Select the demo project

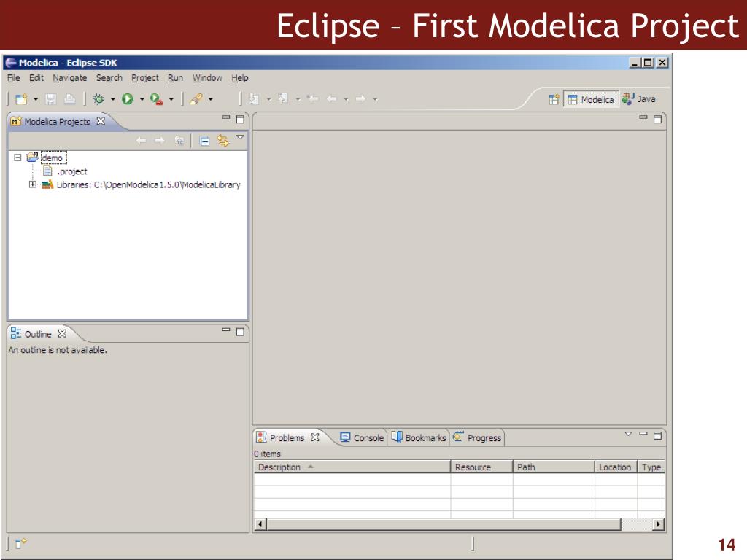pos(52,157)
